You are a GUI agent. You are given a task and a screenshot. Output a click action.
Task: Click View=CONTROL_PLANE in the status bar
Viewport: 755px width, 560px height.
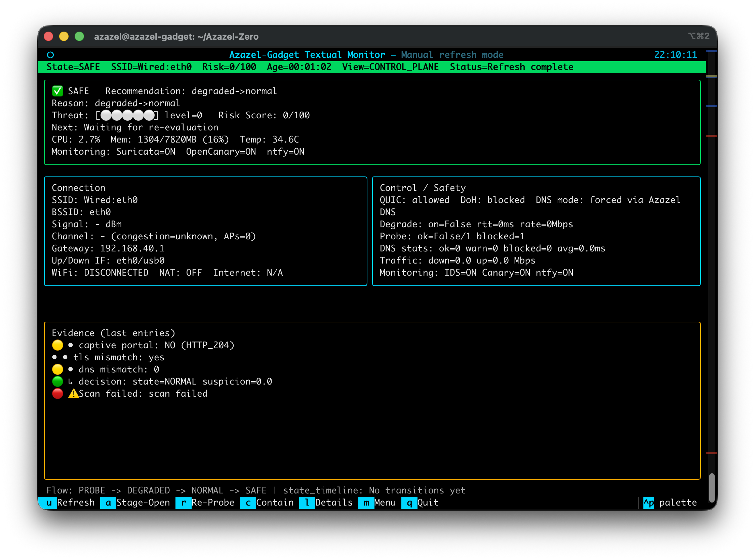pyautogui.click(x=390, y=67)
